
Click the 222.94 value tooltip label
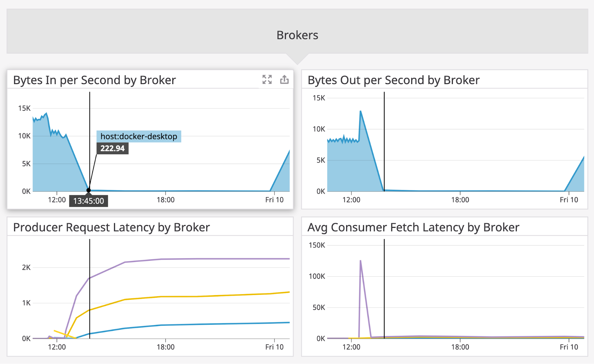[112, 148]
